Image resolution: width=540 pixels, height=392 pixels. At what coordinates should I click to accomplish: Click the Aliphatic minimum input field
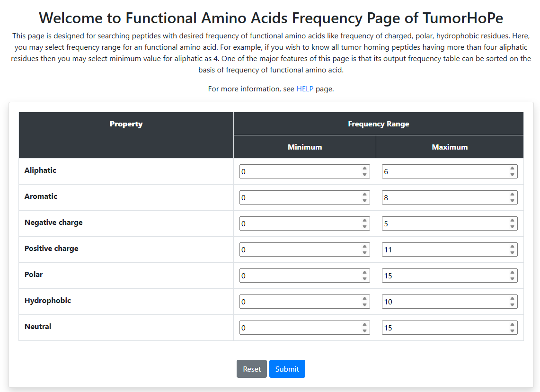pos(298,171)
